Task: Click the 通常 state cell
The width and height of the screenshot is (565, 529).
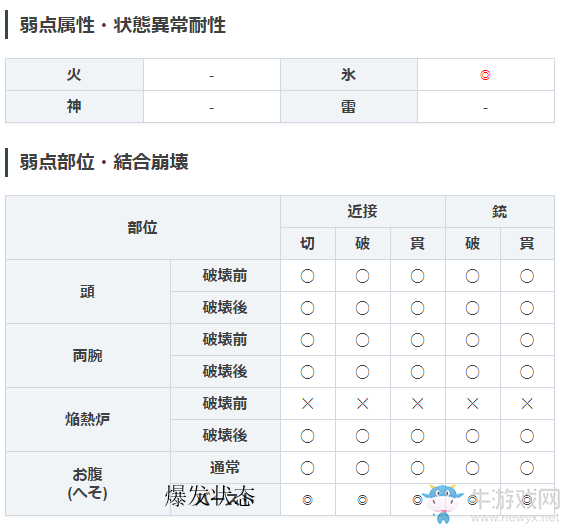Action: [225, 467]
